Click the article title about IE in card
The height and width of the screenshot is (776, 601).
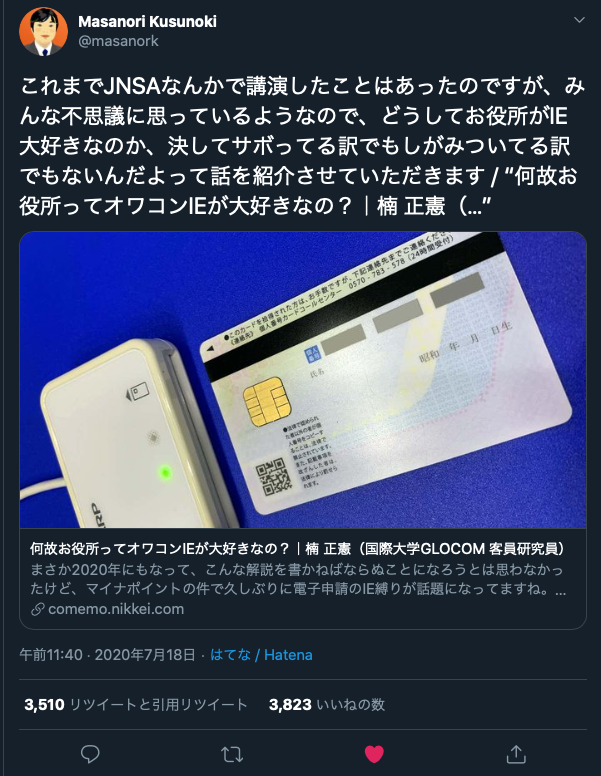[x=297, y=548]
